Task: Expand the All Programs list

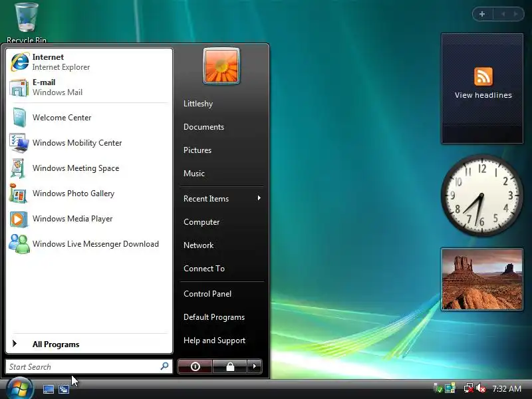Action: pos(89,344)
